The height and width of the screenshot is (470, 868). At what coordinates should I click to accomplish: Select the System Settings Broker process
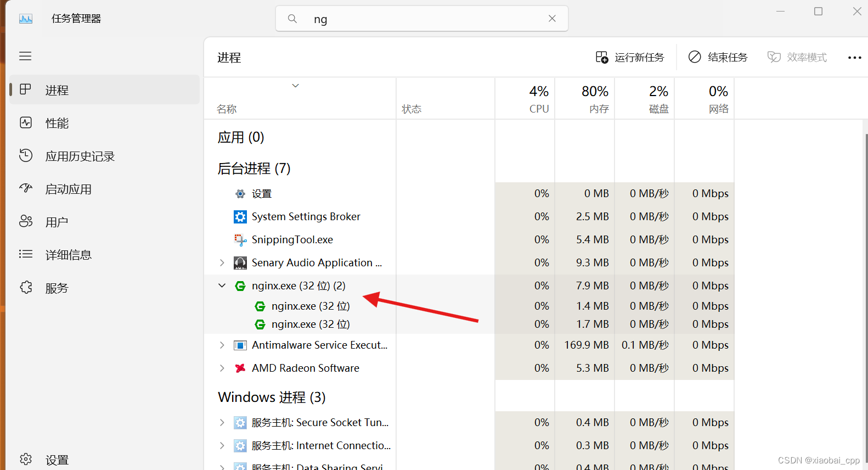pos(469,217)
